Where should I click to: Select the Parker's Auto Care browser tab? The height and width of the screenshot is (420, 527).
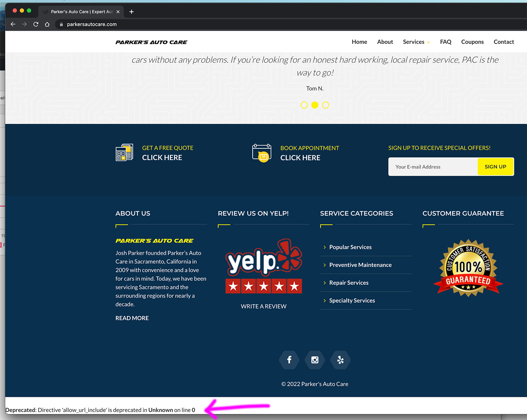(x=81, y=12)
